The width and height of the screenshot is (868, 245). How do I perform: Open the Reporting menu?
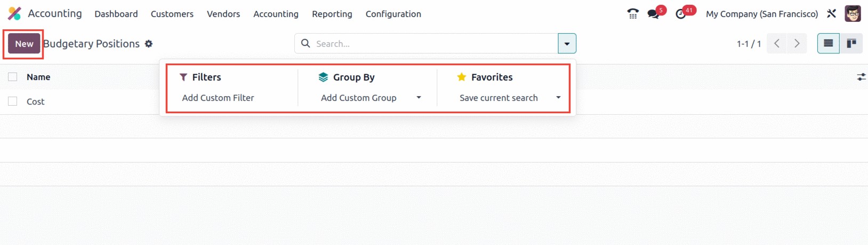tap(332, 14)
